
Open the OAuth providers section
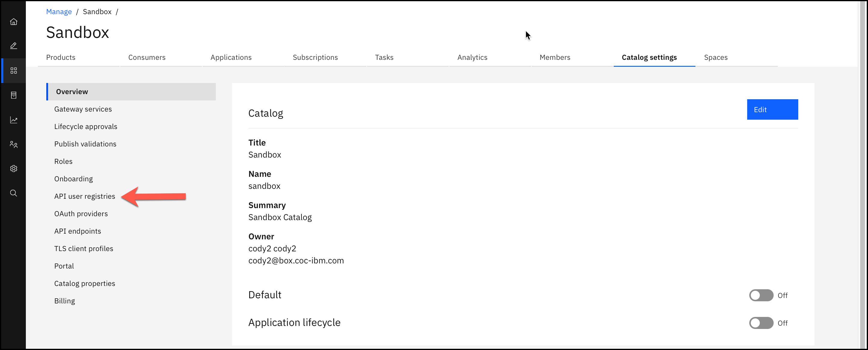point(81,214)
